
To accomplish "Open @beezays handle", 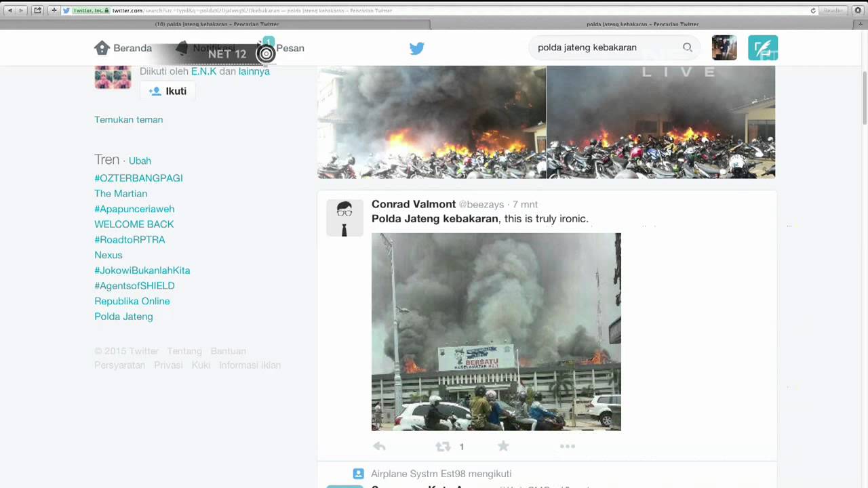I will (481, 204).
